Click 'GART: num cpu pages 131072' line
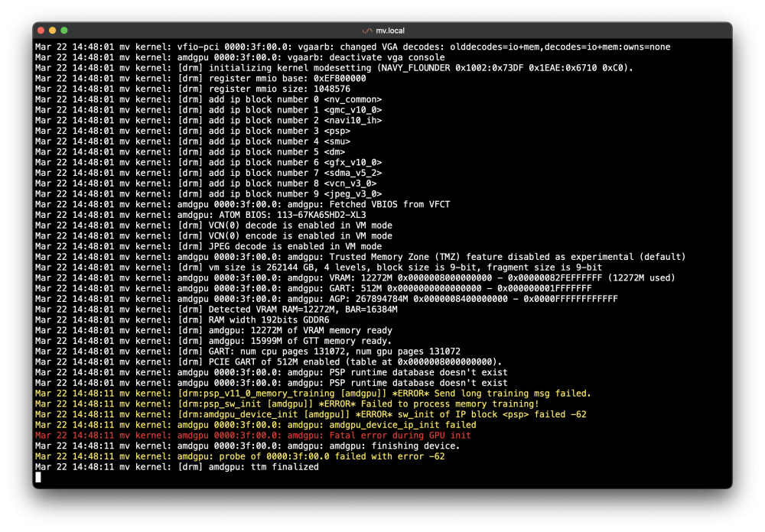 (248, 351)
